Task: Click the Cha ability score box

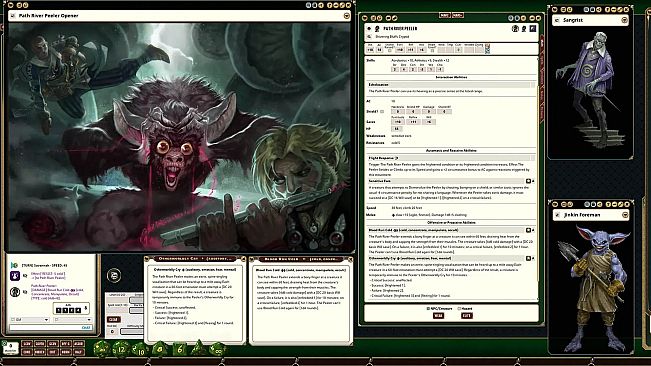Action: 441,69
